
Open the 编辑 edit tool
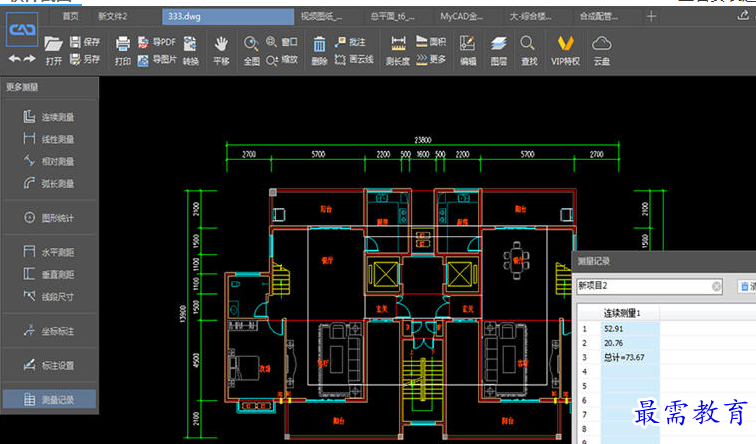(x=468, y=51)
